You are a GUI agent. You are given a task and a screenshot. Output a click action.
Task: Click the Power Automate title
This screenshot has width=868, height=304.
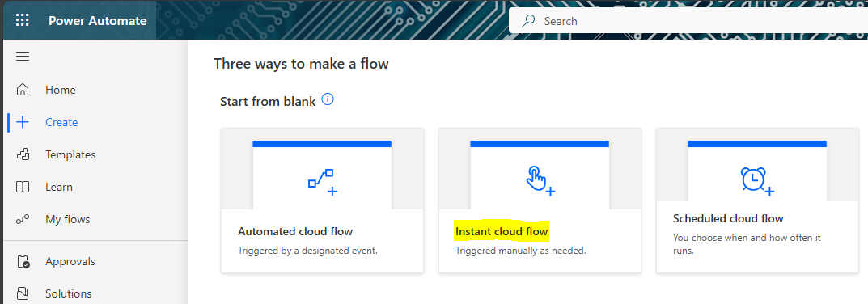(x=97, y=21)
